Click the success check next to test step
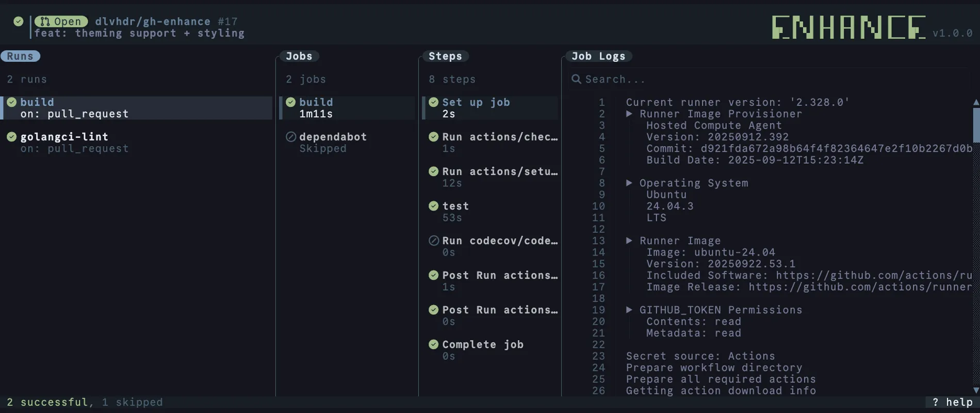Screen dimensions: 980x413 coord(434,206)
